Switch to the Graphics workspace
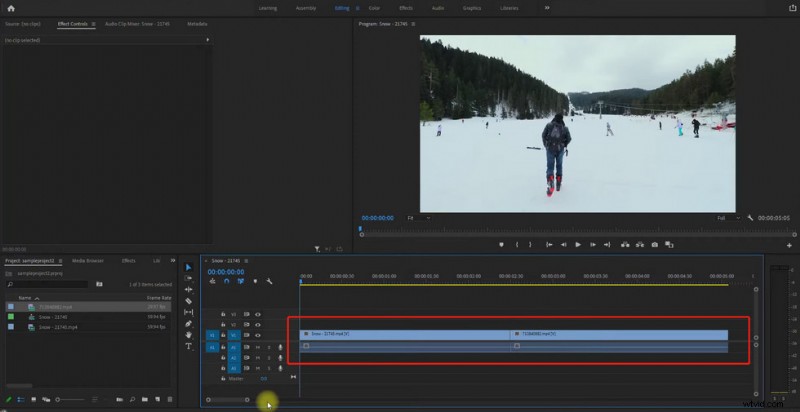 tap(472, 8)
